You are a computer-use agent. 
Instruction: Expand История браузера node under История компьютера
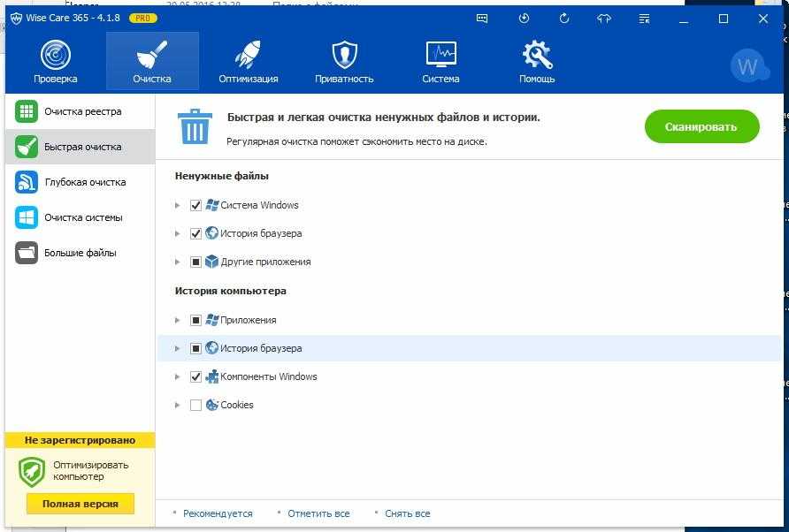click(177, 348)
